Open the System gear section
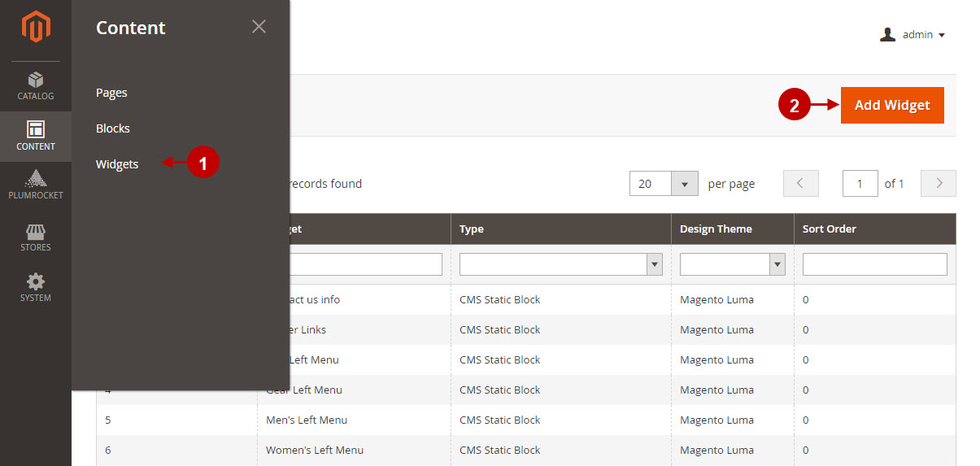 (x=36, y=288)
